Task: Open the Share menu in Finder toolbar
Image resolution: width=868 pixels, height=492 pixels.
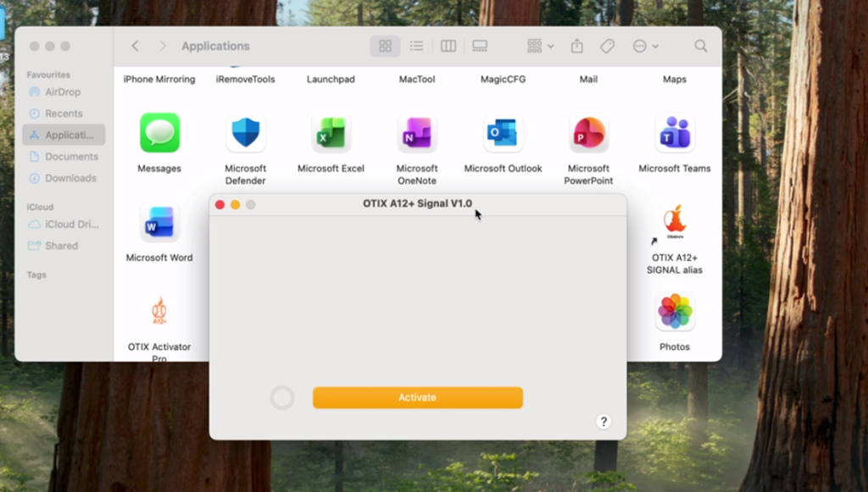Action: (x=577, y=46)
